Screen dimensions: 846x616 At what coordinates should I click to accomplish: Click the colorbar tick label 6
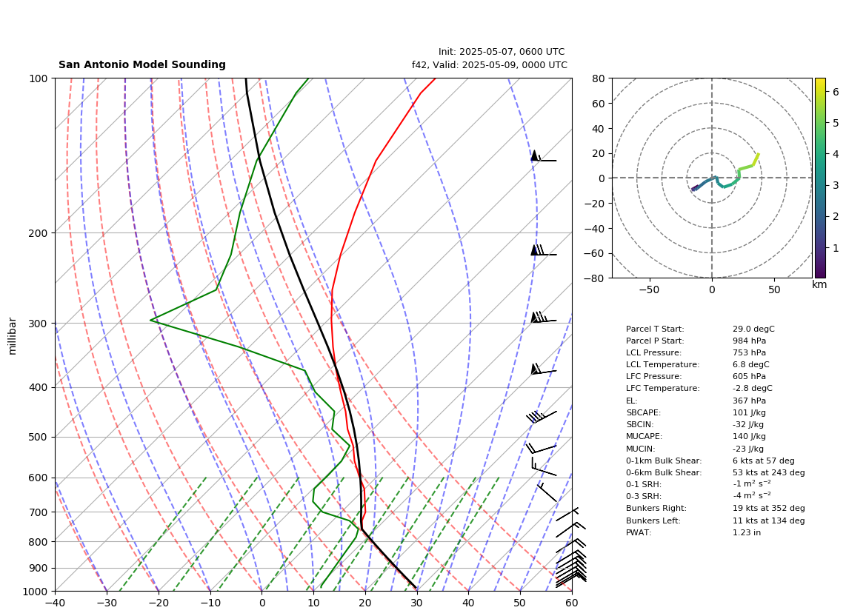coord(836,93)
